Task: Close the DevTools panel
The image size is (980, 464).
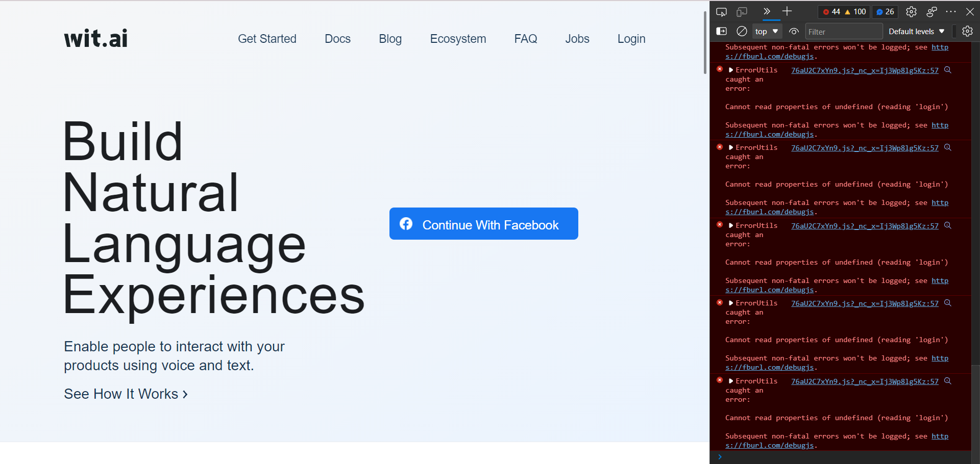Action: [970, 12]
